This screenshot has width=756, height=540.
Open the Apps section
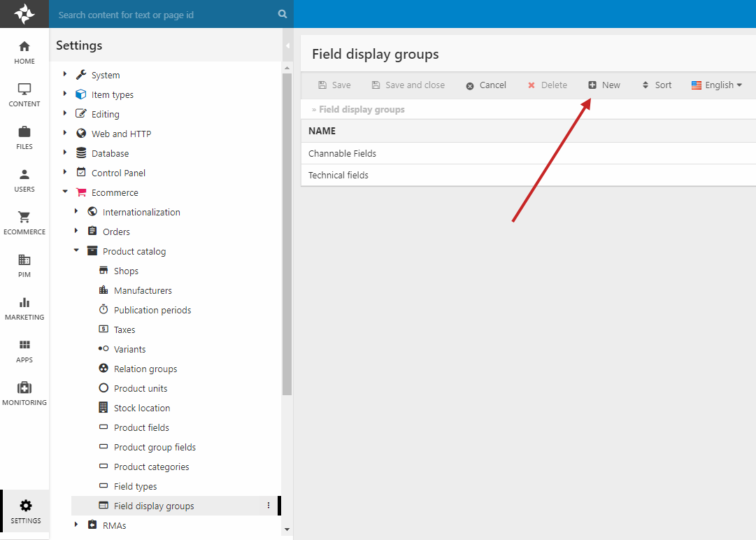coord(24,351)
